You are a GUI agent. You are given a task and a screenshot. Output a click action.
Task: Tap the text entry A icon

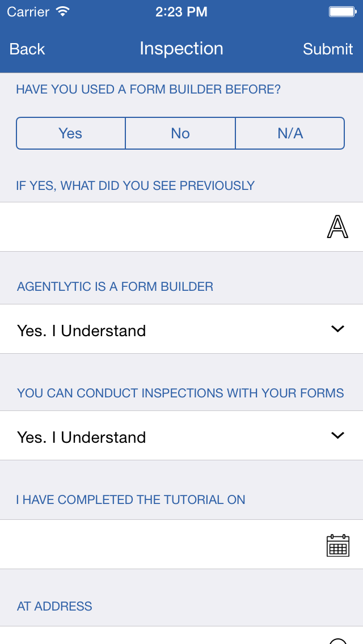click(x=337, y=227)
